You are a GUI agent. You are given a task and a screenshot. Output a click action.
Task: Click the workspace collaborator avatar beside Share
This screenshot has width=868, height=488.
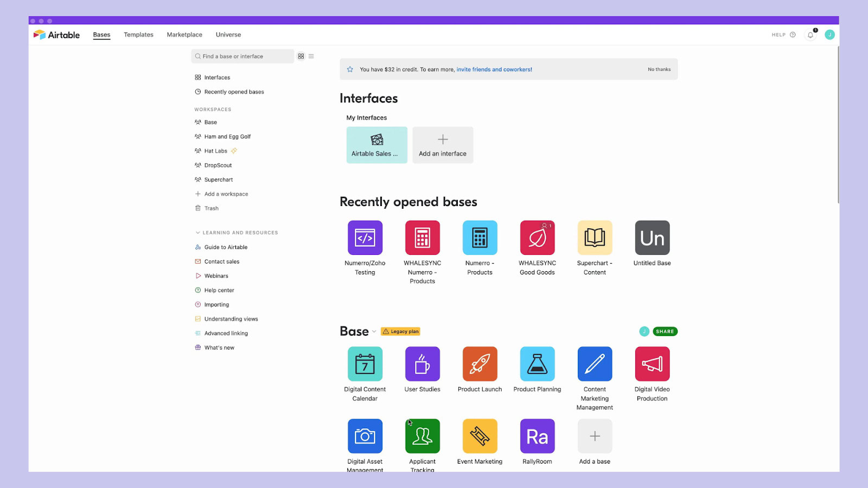pos(644,332)
